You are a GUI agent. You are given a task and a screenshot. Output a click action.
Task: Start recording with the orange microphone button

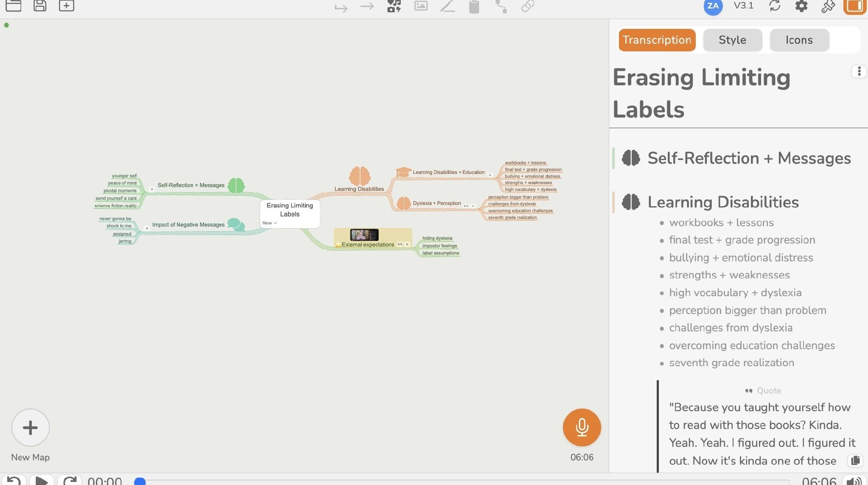coord(582,427)
